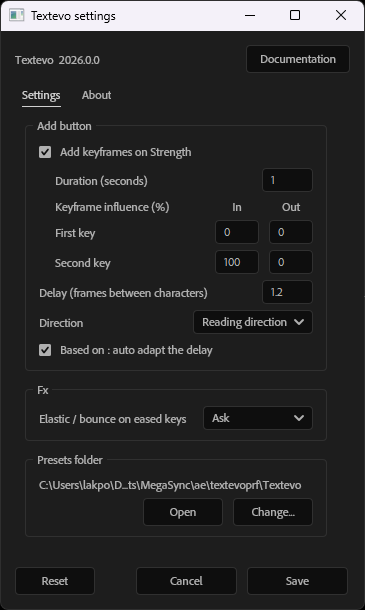The image size is (365, 610).
Task: Minimize the Textevo settings window
Action: pyautogui.click(x=250, y=16)
